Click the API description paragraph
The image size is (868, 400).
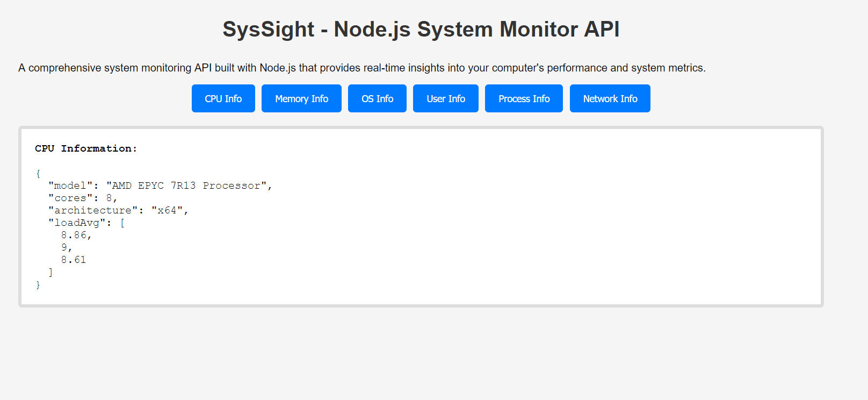tap(362, 68)
